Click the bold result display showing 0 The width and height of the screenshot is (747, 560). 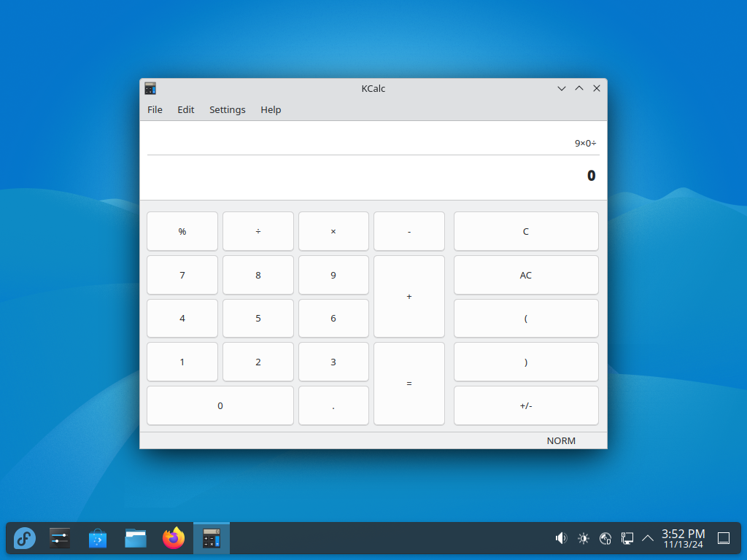click(x=591, y=176)
